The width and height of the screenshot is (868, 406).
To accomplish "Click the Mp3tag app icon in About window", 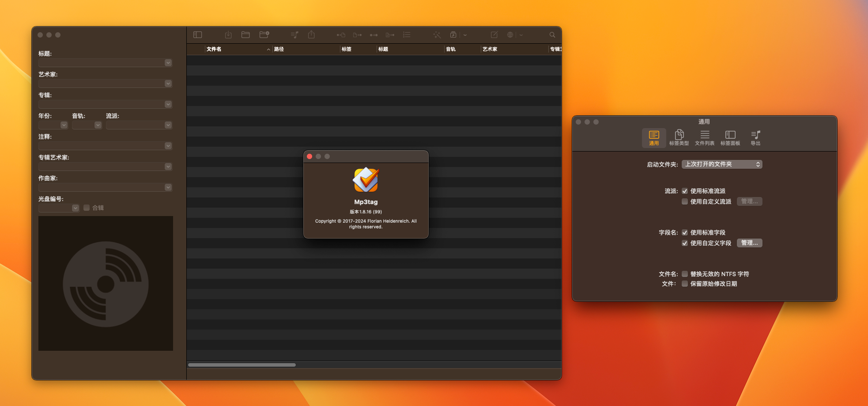I will (x=366, y=180).
